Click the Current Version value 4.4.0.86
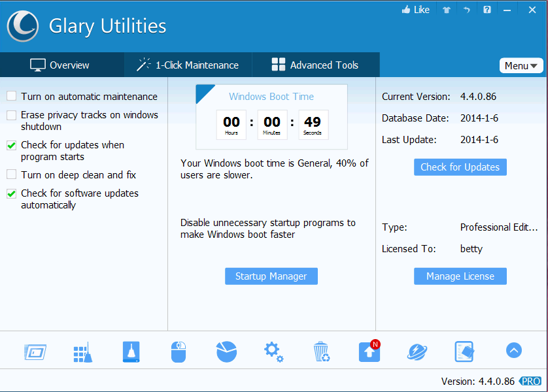Viewport: 548px width, 392px height. [478, 97]
